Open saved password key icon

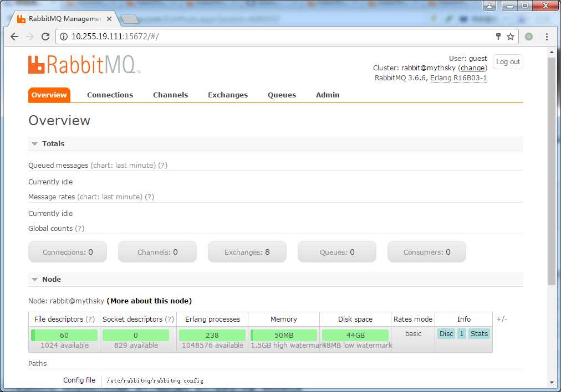(498, 36)
